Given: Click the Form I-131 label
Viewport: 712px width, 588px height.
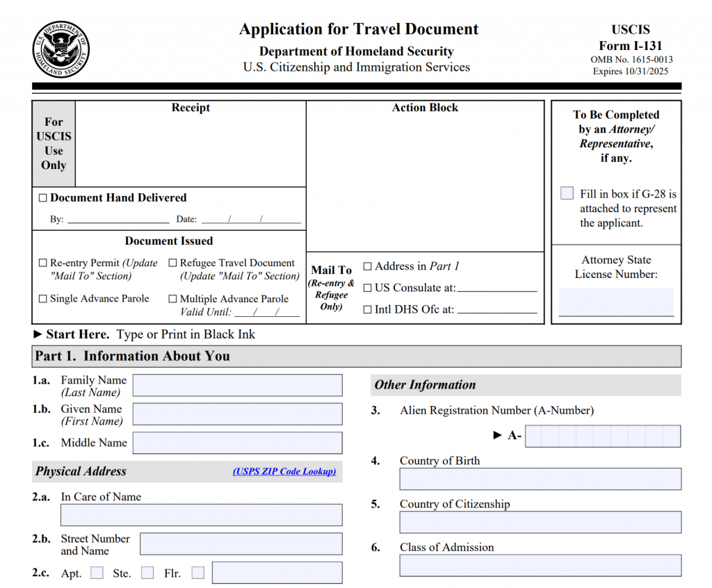Looking at the screenshot, I should coord(630,46).
